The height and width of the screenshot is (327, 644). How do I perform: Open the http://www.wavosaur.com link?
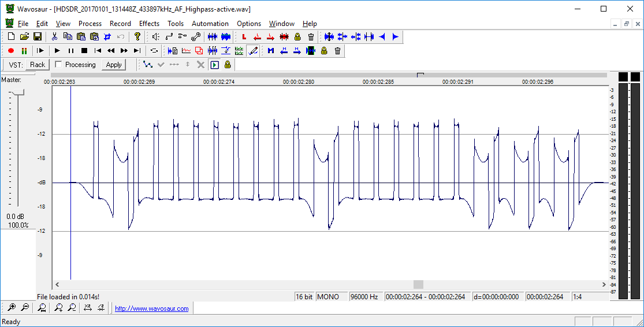pyautogui.click(x=151, y=309)
